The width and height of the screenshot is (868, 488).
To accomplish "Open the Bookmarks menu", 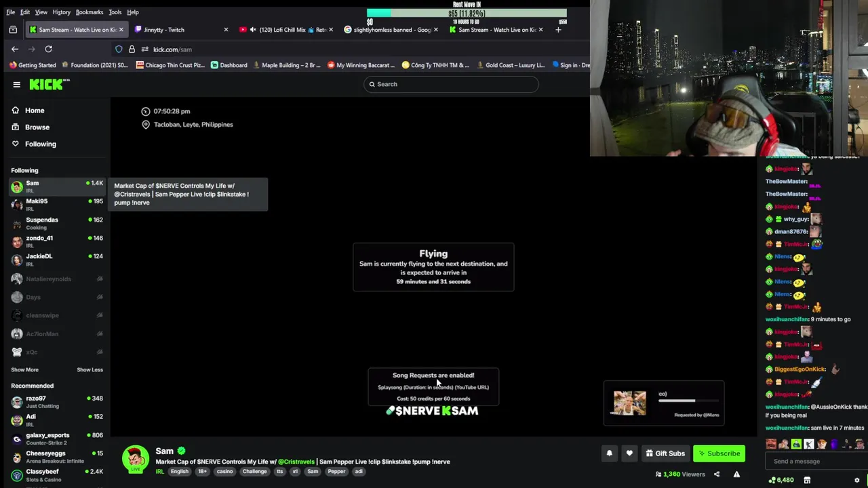I will [x=90, y=12].
